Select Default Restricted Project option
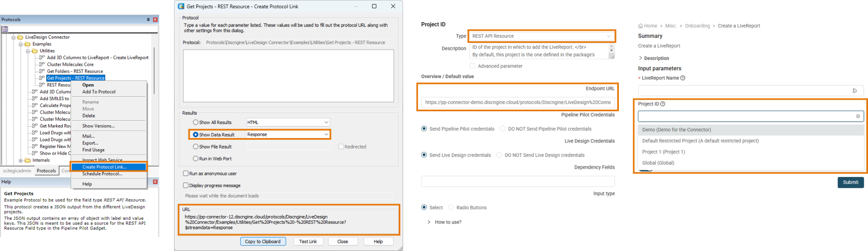Viewport: 868px width, 251px height. click(751, 141)
